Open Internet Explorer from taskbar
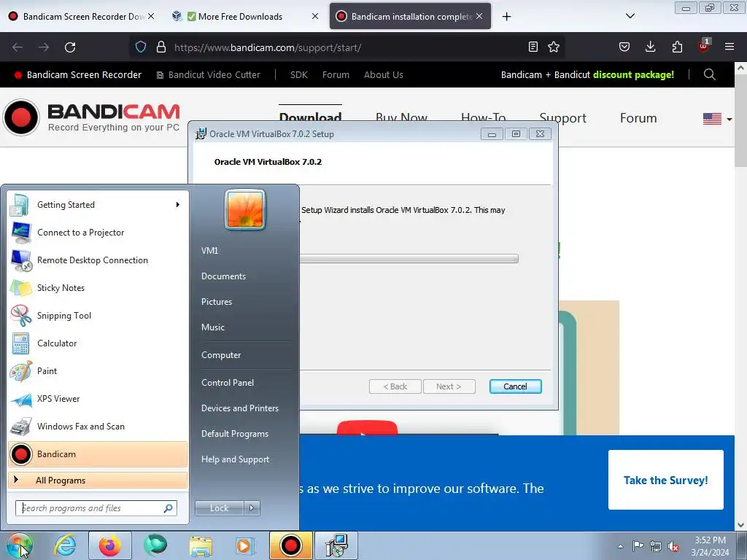Viewport: 747px width, 560px height. pos(64,545)
